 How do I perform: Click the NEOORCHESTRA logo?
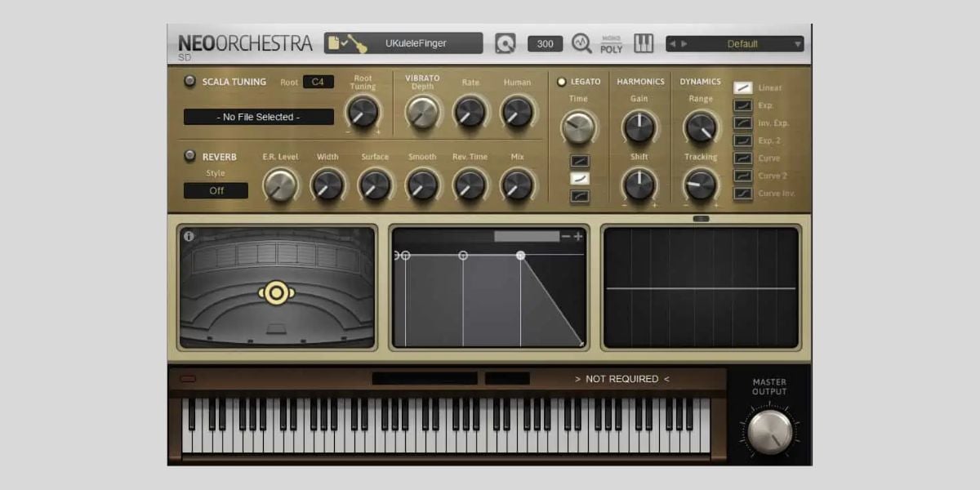245,44
